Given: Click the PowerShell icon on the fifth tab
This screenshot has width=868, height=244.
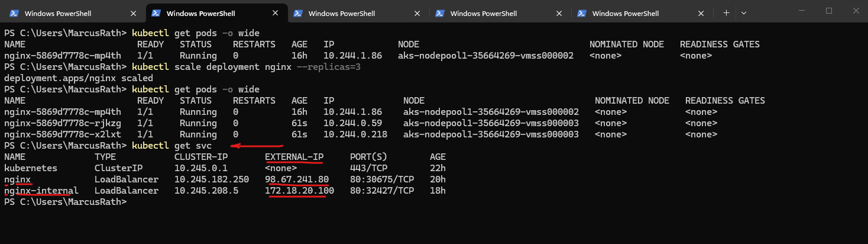Looking at the screenshot, I should 582,14.
